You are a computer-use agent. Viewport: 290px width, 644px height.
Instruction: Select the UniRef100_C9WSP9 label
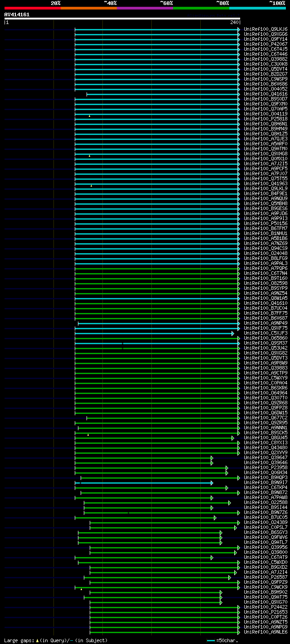[x=266, y=79]
